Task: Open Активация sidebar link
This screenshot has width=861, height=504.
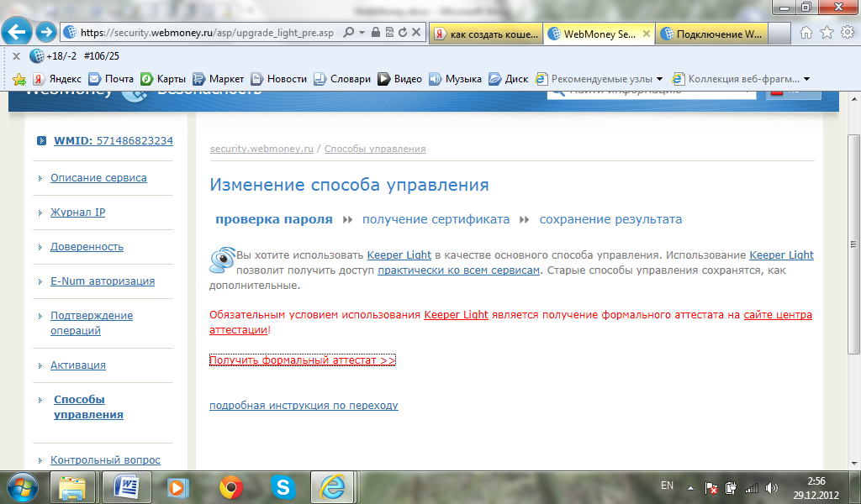Action: 78,365
